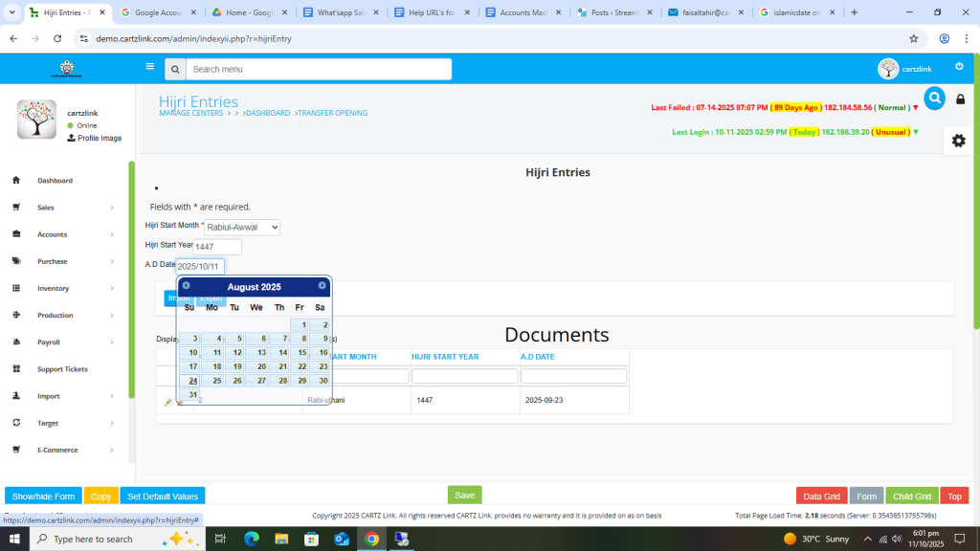Select August 15 in the calendar
This screenshot has height=551, width=980.
point(302,352)
